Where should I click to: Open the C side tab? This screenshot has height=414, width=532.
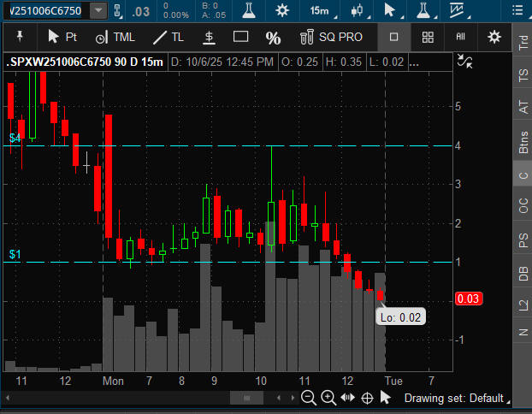(523, 175)
